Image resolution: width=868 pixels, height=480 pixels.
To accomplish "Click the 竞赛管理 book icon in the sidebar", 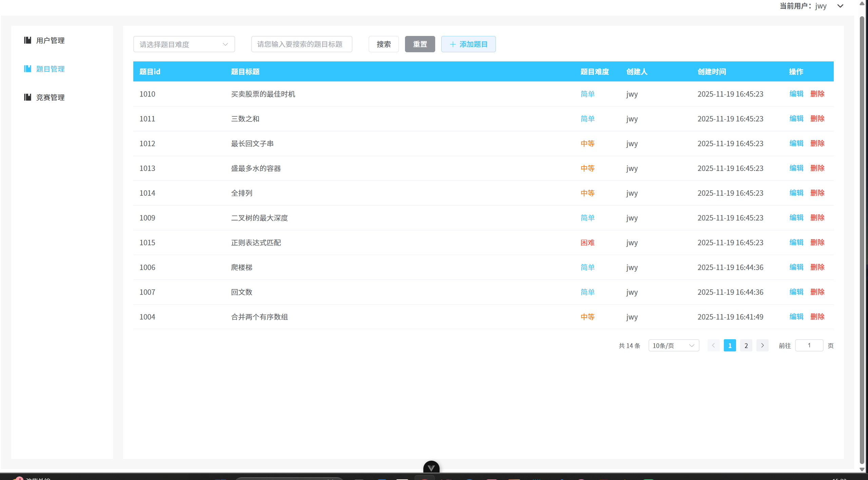I will (27, 97).
